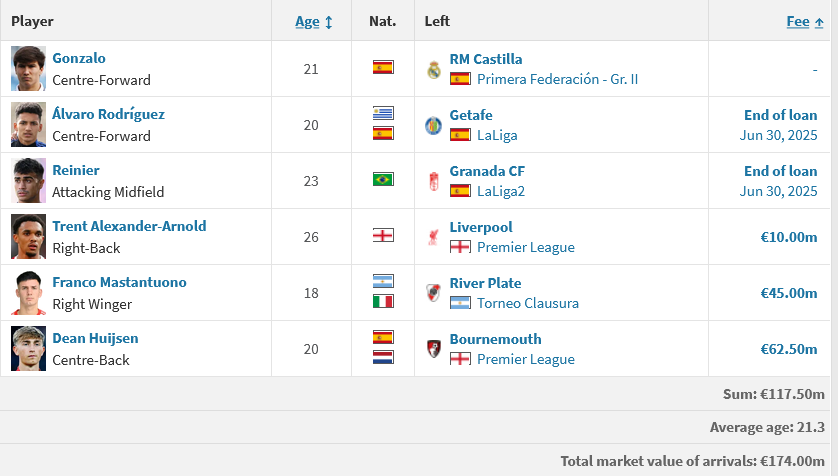
Task: Click the Getafe club crest icon
Action: [x=433, y=126]
